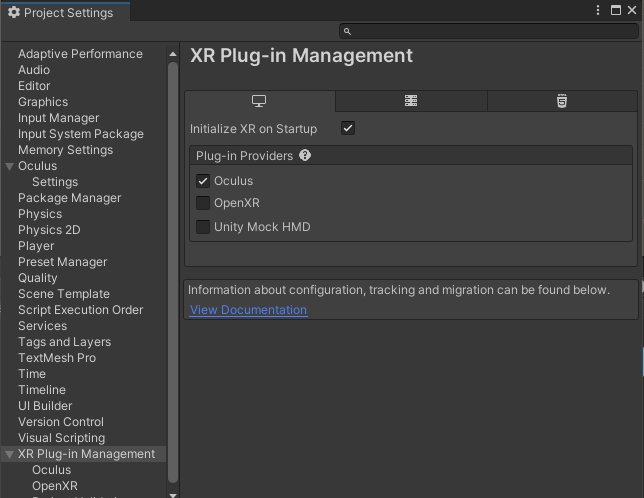Enable the Unity Mock HMD provider

click(x=203, y=227)
